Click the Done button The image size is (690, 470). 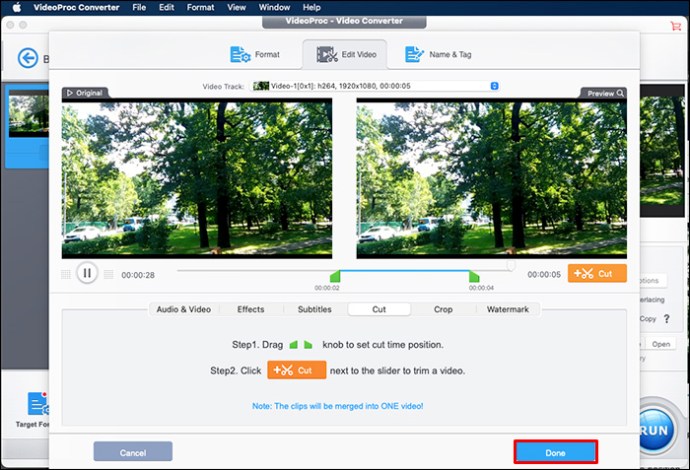coord(555,452)
